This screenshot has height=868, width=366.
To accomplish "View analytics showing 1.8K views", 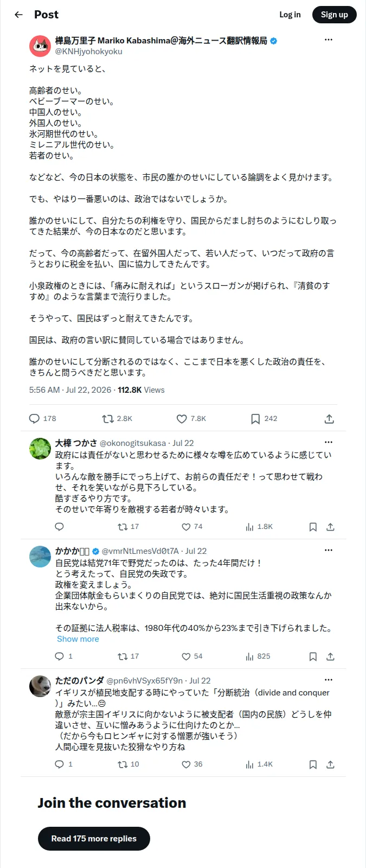I will click(259, 527).
